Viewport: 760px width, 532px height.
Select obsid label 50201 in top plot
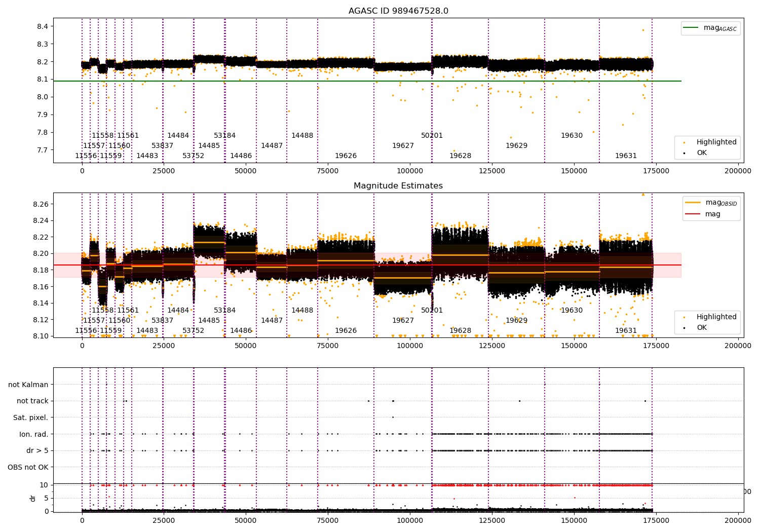(432, 135)
